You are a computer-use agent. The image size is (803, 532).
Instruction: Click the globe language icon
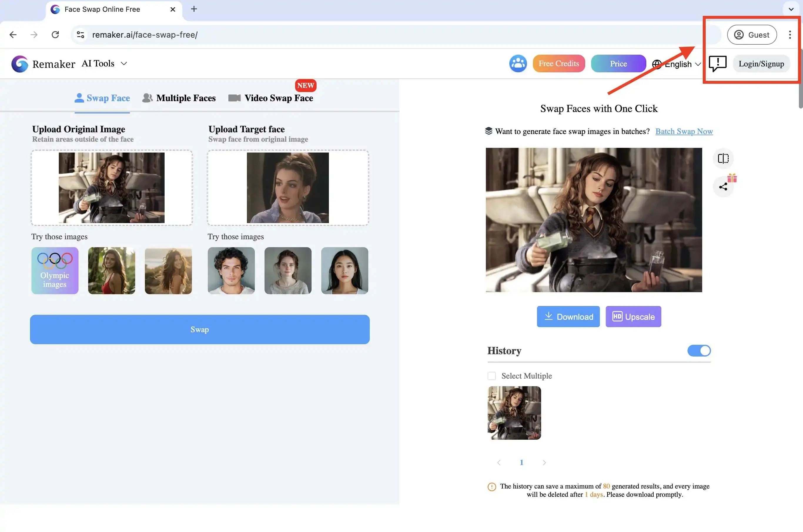point(656,64)
